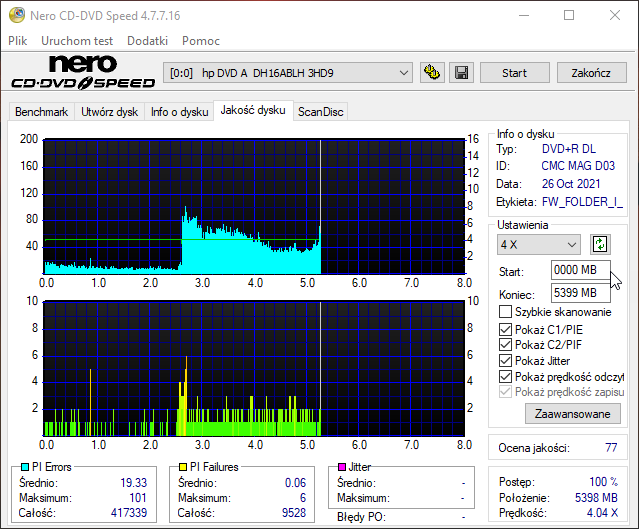Save results with the floppy disk icon
This screenshot has width=639, height=529.
[x=461, y=73]
